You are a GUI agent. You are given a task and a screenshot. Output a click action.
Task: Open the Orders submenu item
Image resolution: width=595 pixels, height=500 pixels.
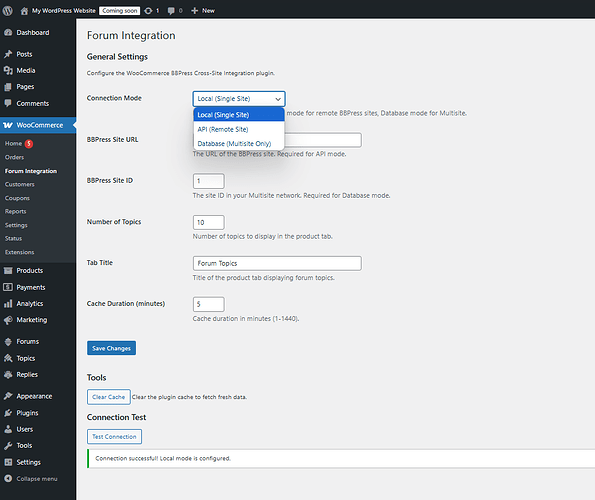(14, 157)
